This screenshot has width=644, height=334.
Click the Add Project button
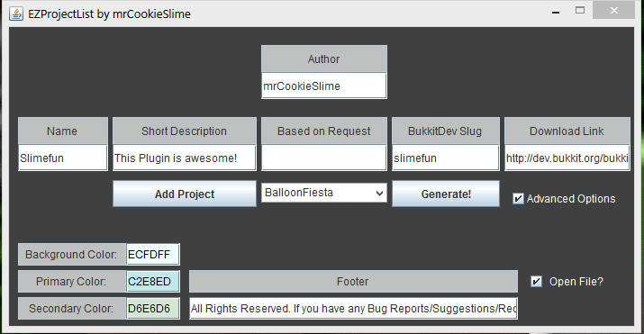pos(185,194)
